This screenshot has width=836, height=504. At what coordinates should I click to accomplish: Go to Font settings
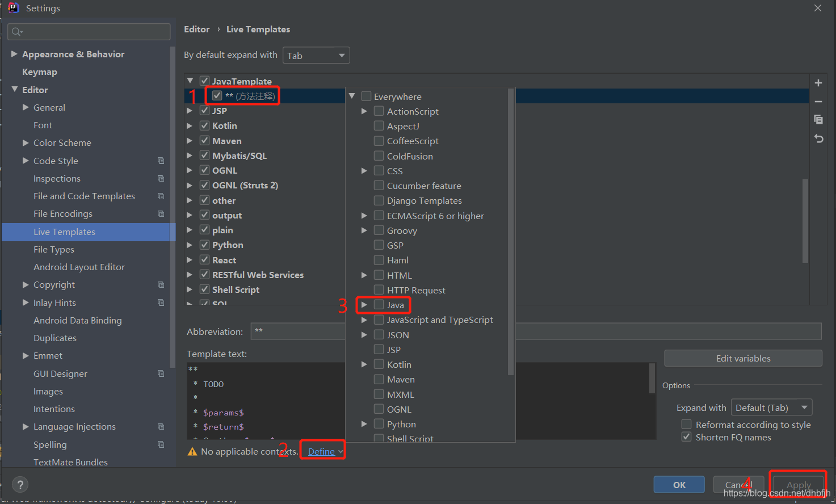(43, 125)
